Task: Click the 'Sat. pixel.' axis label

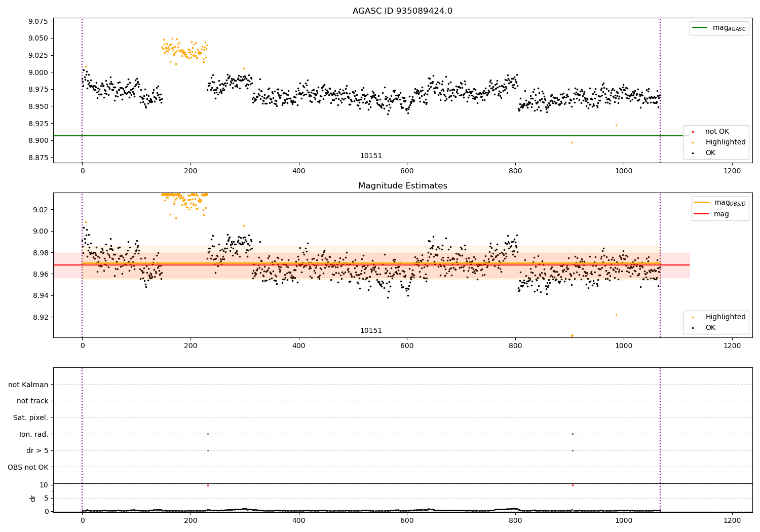Action: point(31,417)
